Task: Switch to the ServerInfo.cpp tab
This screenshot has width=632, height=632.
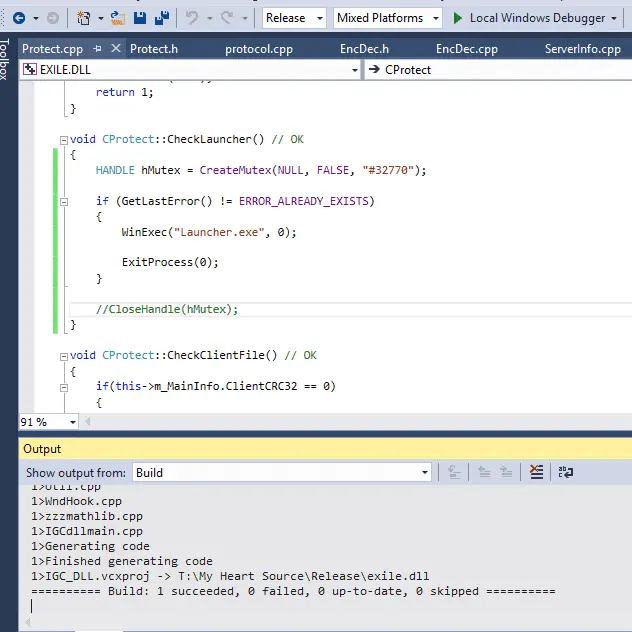Action: (x=582, y=49)
